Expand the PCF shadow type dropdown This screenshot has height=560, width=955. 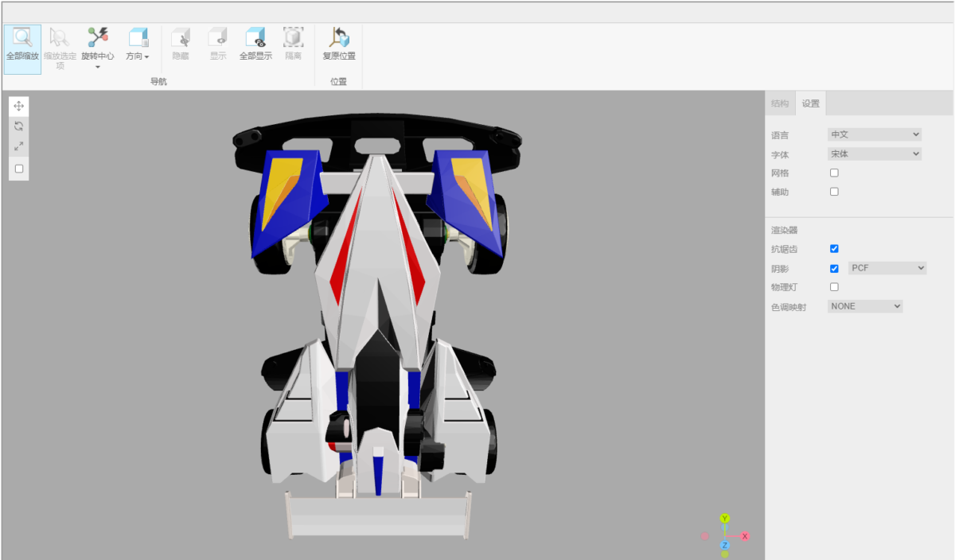pyautogui.click(x=887, y=268)
